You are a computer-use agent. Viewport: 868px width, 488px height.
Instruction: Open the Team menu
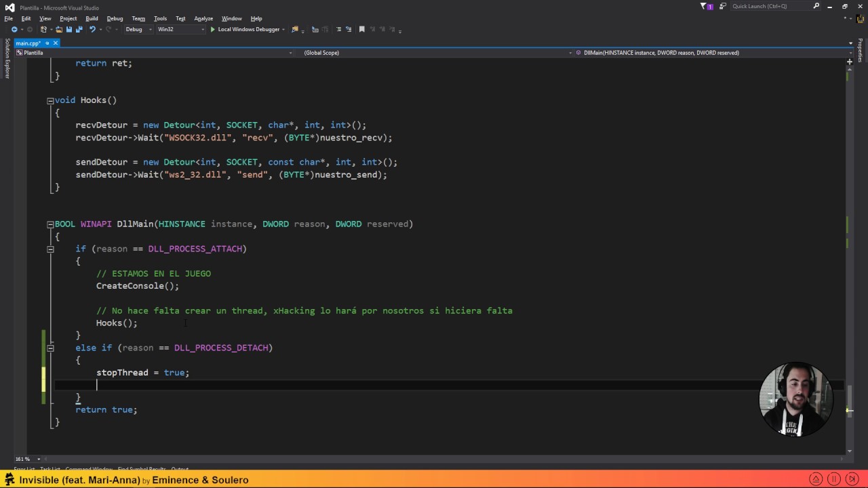pos(138,18)
